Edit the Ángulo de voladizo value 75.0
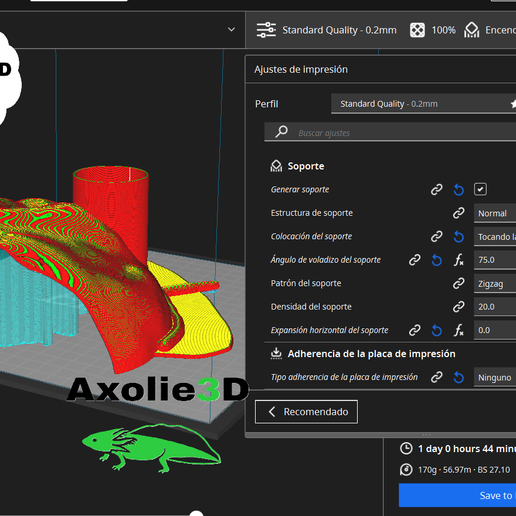This screenshot has height=516, width=516. [495, 260]
